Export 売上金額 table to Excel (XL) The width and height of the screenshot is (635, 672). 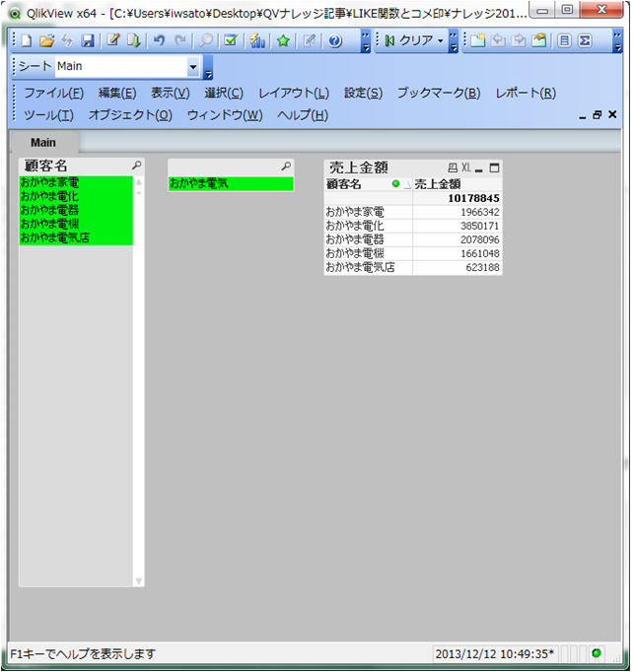click(466, 168)
